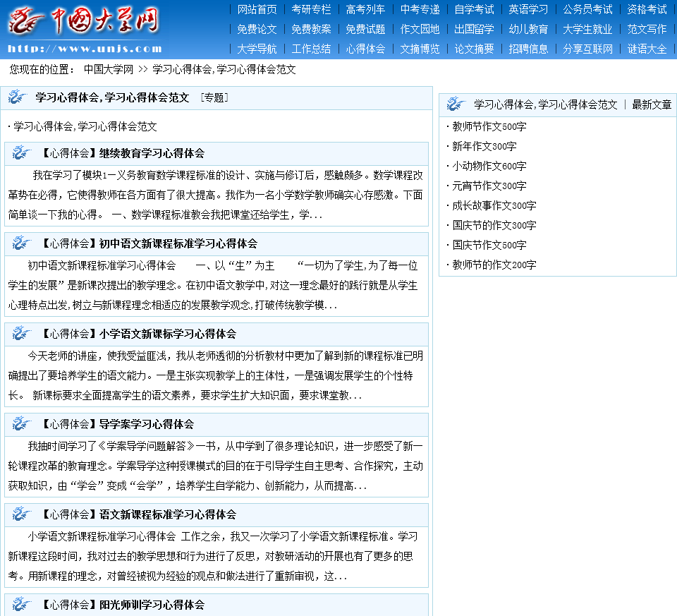Click 中国大学网 breadcrumb link
The image size is (677, 616).
109,69
